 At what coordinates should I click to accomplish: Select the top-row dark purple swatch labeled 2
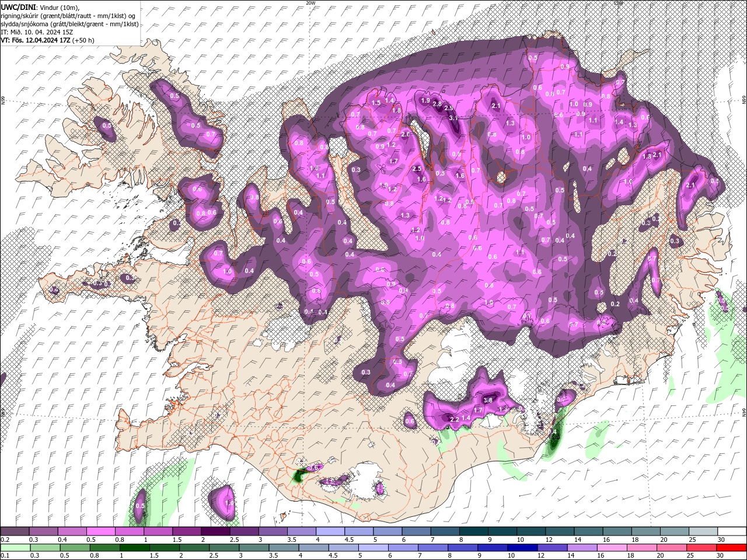click(x=215, y=531)
